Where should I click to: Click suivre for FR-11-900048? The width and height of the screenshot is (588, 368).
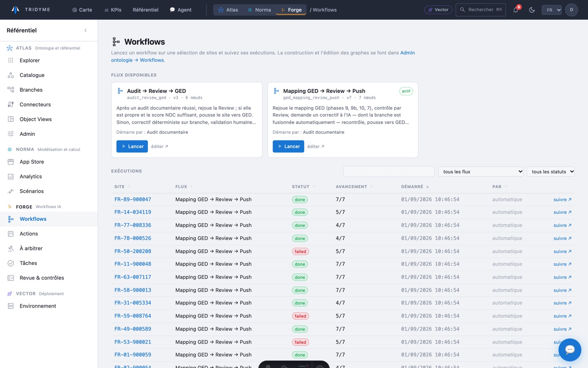click(562, 264)
